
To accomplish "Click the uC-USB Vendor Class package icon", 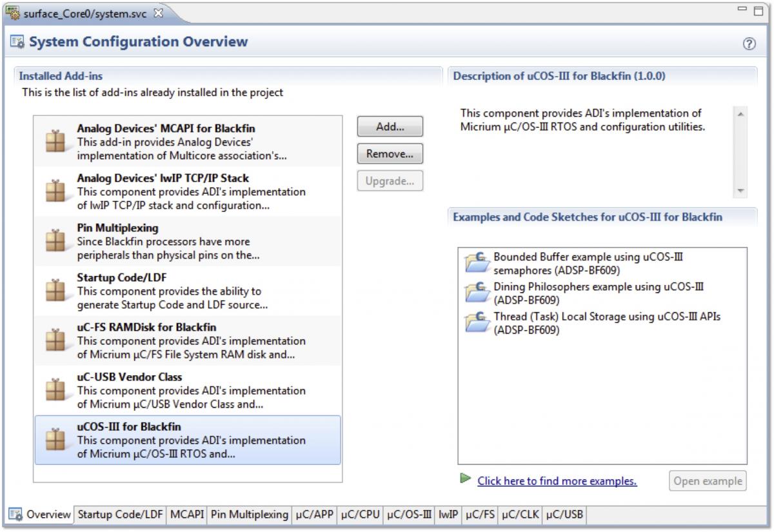I will 56,390.
